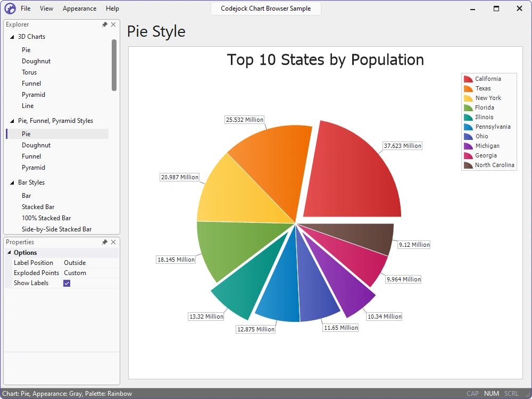The width and height of the screenshot is (532, 399).
Task: Uncheck the Show Labels checkbox
Action: 67,284
